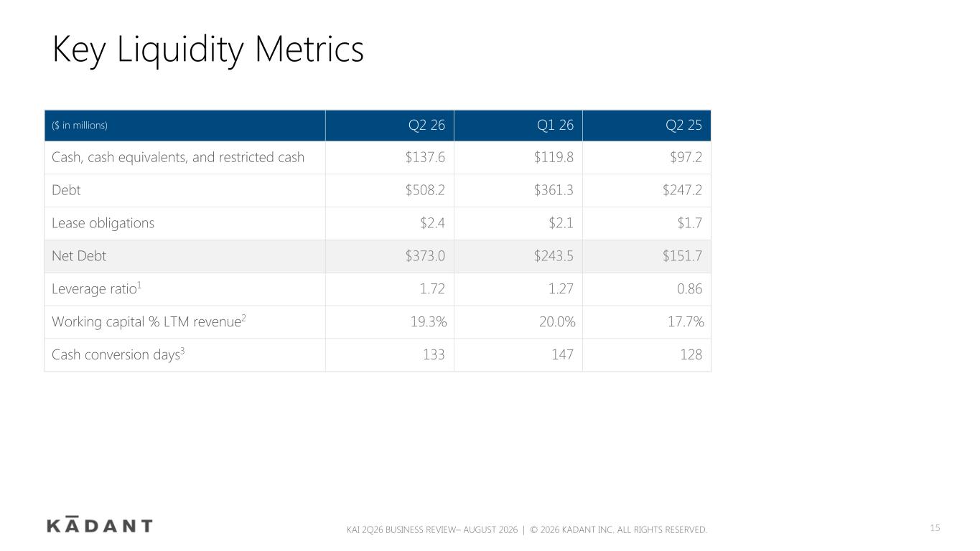
Task: Click Working capital % LTM revenue label
Action: tap(149, 321)
